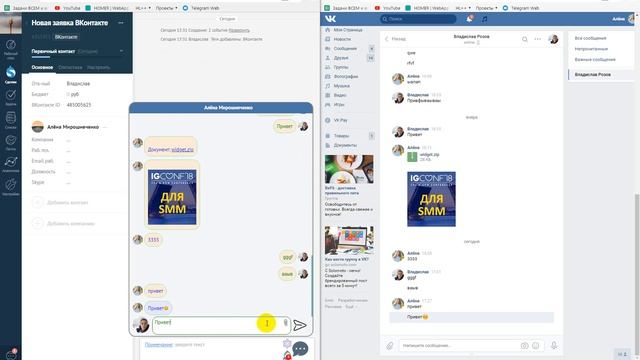Open Сообщения in VK menu

345,49
